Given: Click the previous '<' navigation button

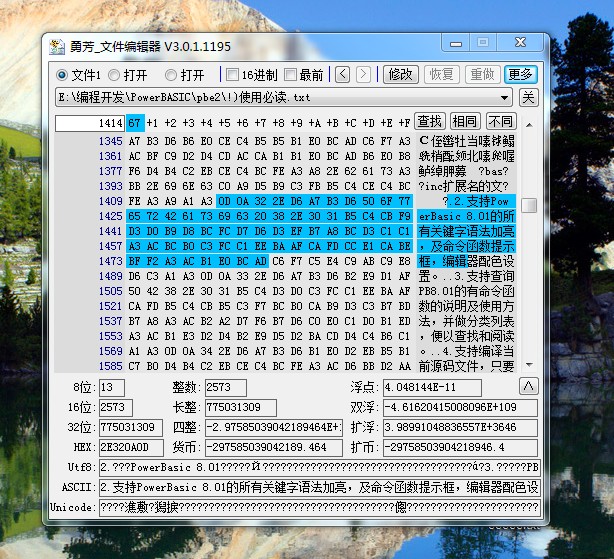Looking at the screenshot, I should coord(342,74).
